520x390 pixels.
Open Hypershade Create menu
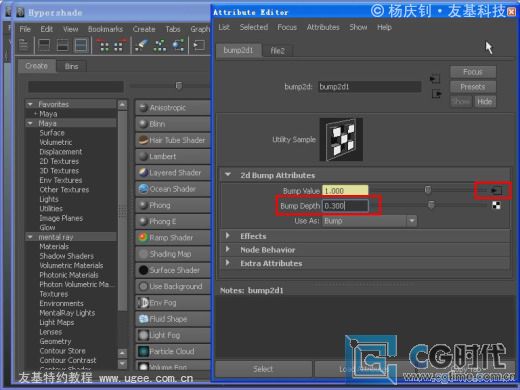tap(144, 29)
